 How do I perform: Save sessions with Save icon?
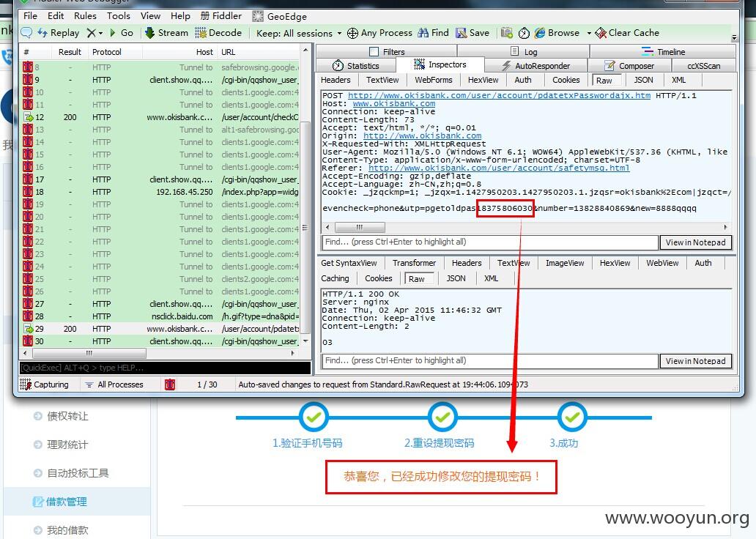(472, 33)
